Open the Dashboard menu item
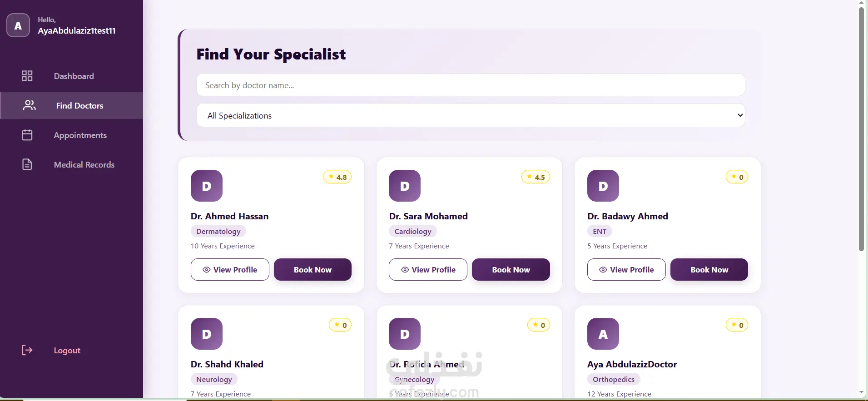This screenshot has height=401, width=868. click(74, 76)
